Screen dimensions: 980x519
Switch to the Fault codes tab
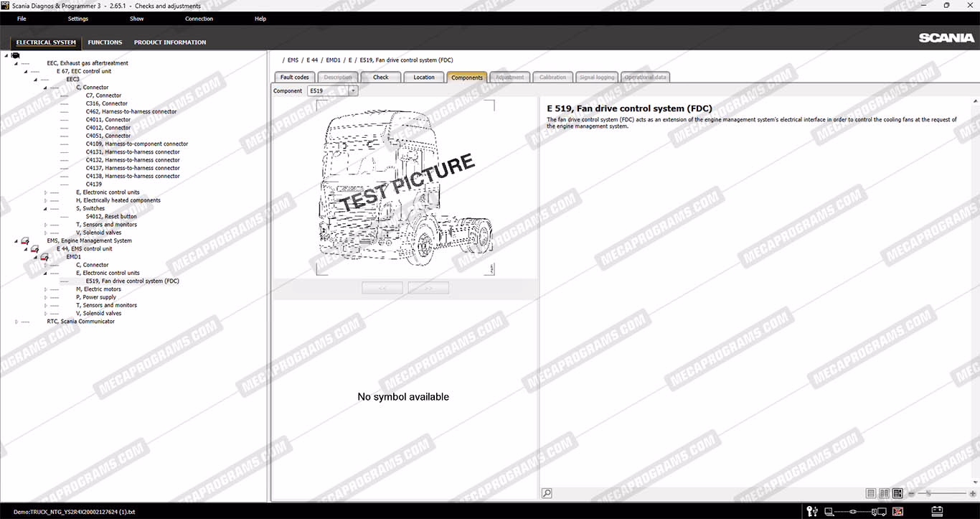(x=295, y=78)
